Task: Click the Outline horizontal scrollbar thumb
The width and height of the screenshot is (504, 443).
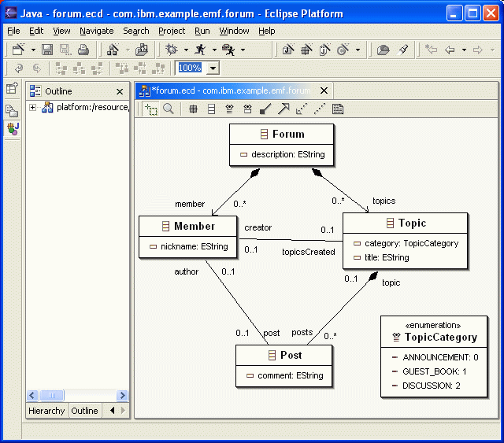Action: 52,395
